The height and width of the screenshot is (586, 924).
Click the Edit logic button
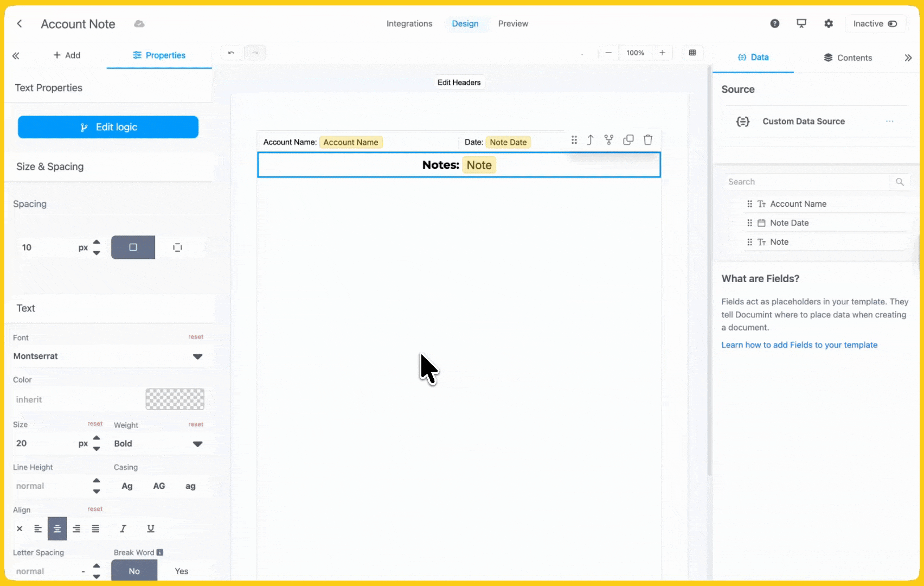pyautogui.click(x=108, y=127)
